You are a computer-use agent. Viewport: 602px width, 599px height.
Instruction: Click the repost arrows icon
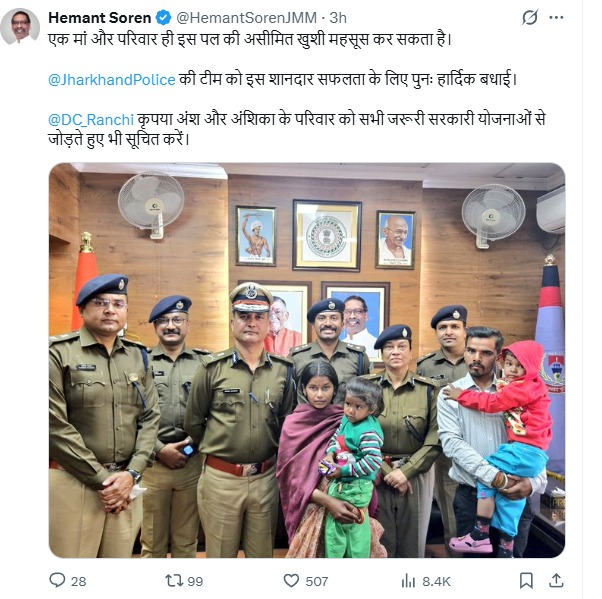coord(174,580)
